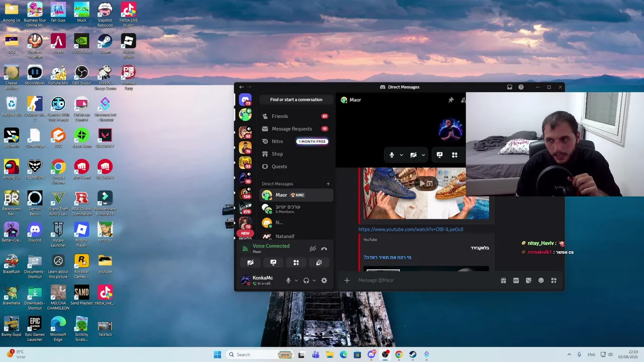Open Discord home Direct Messages icon
The width and height of the screenshot is (644, 362).
[245, 100]
